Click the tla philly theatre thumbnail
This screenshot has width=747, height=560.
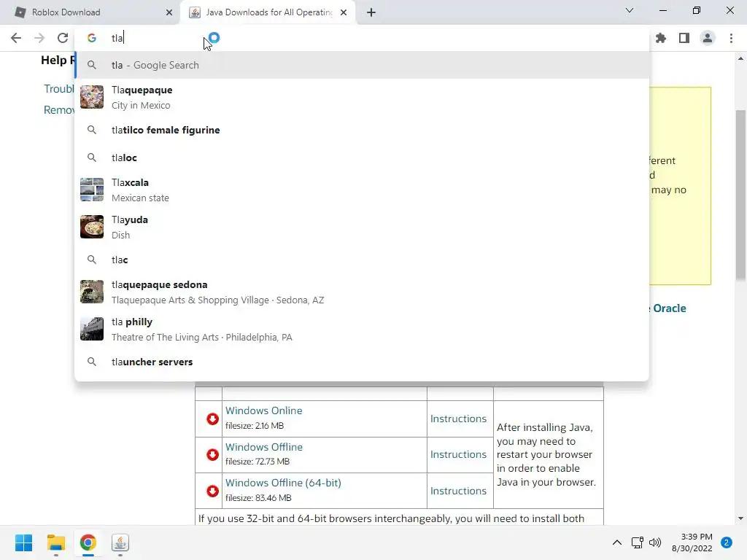pyautogui.click(x=92, y=329)
